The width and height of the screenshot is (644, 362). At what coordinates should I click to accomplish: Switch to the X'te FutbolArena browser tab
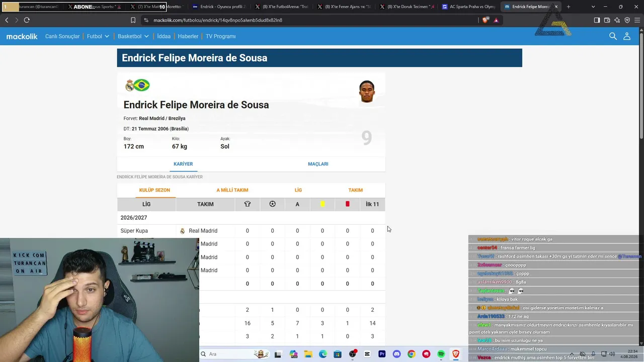(x=281, y=7)
